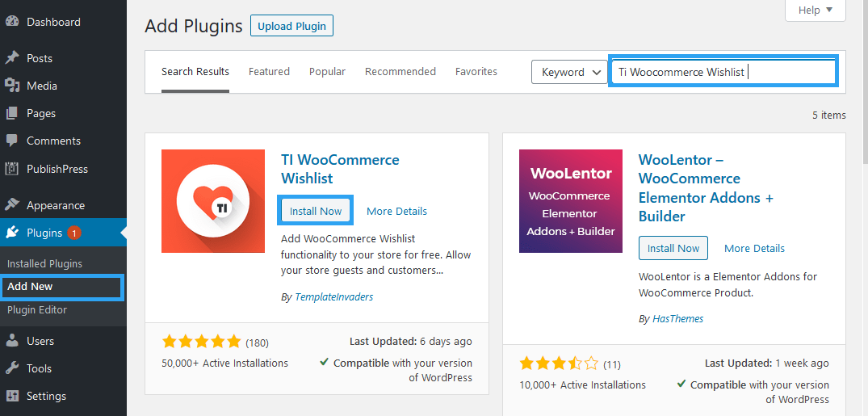Click the five-star rating of TI Wishlist
The image size is (868, 416).
click(202, 342)
